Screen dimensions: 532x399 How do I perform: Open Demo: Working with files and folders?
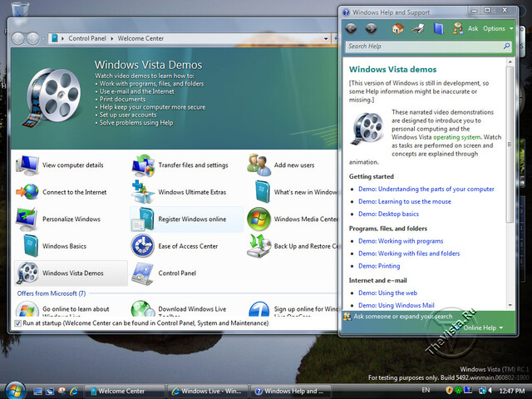[x=409, y=254]
